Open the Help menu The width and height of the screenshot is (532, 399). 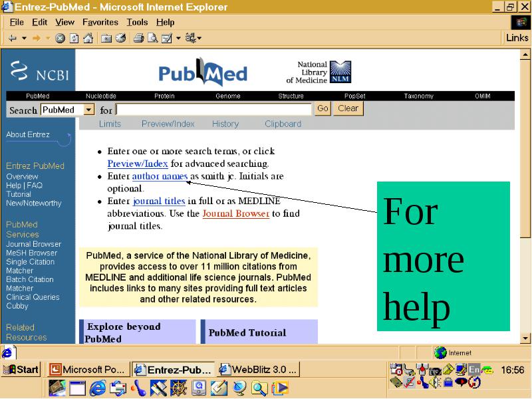click(165, 23)
